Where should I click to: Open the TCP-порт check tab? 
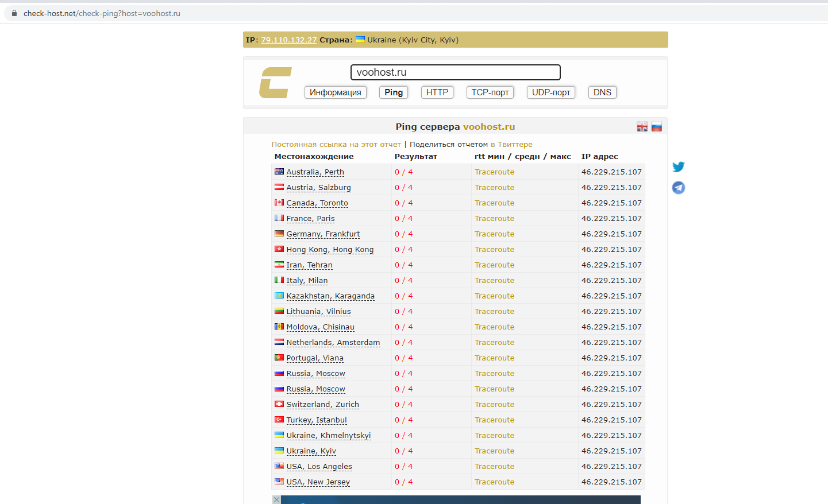490,92
